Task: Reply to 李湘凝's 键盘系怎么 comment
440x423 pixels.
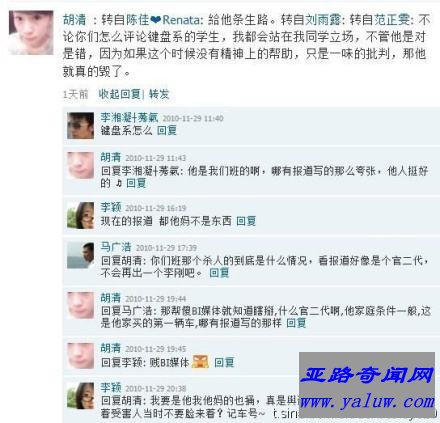Action: (x=167, y=130)
